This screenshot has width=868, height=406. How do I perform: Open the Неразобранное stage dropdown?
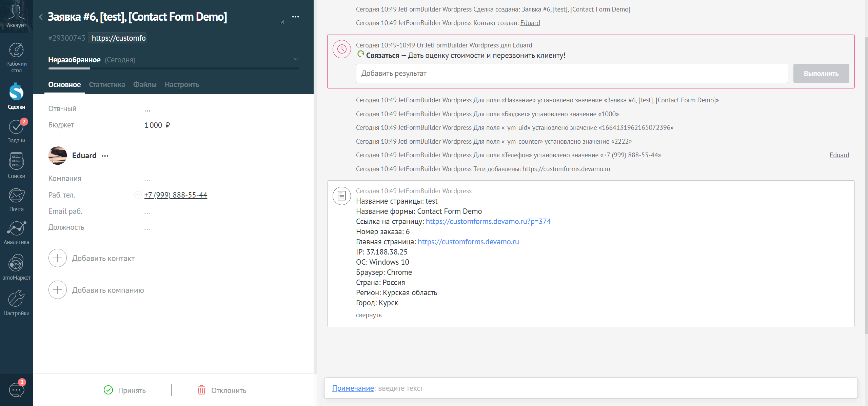pos(296,58)
